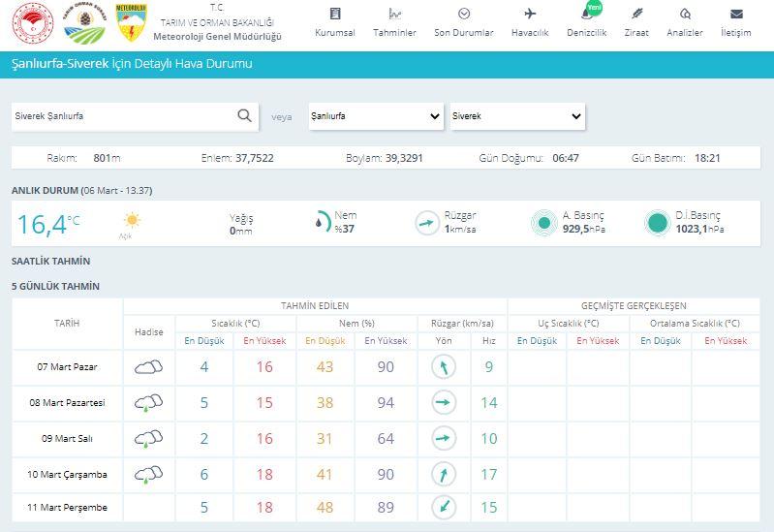
Task: Click the A. Basınç pressure icon
Action: pos(544,223)
